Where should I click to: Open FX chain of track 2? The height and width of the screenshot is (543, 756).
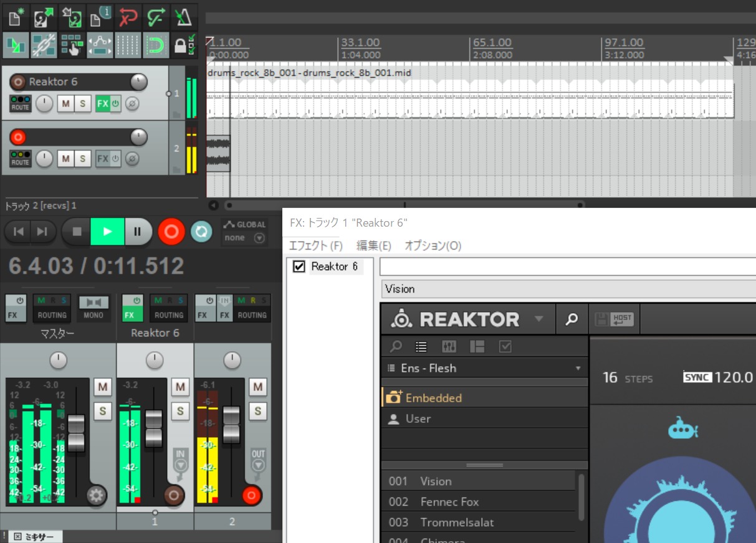click(103, 159)
